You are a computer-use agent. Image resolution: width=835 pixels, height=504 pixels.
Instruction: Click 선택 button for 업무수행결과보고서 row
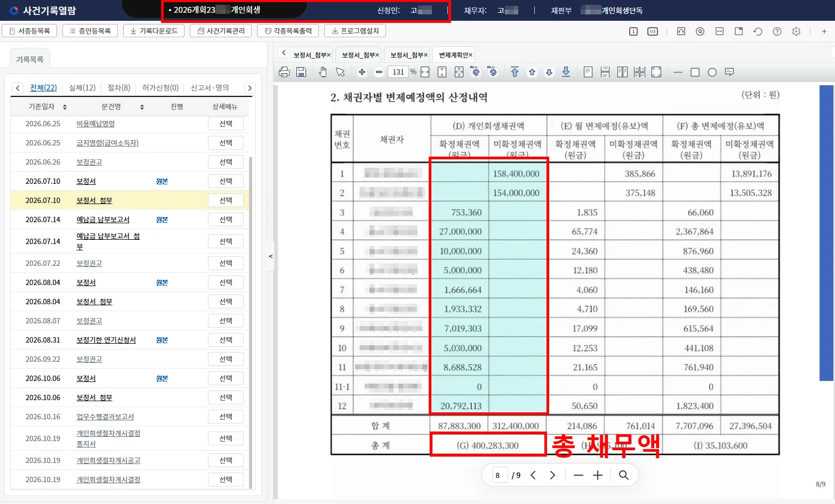tap(226, 417)
